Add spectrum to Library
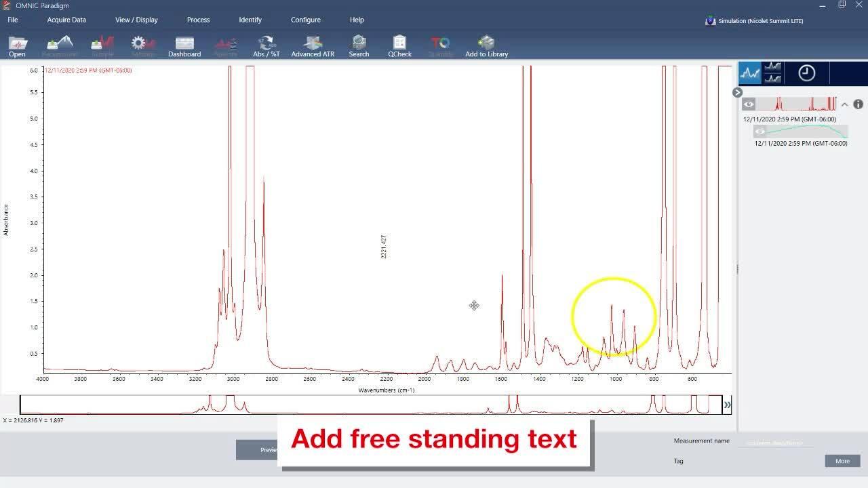 point(486,45)
